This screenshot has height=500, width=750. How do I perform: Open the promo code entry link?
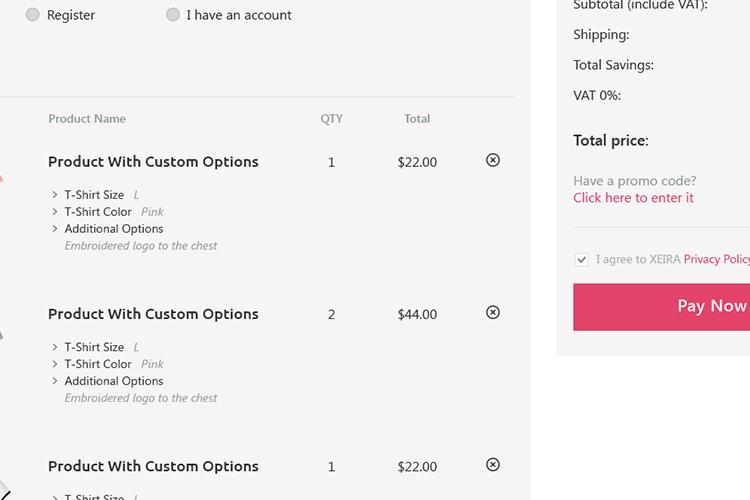click(x=633, y=198)
